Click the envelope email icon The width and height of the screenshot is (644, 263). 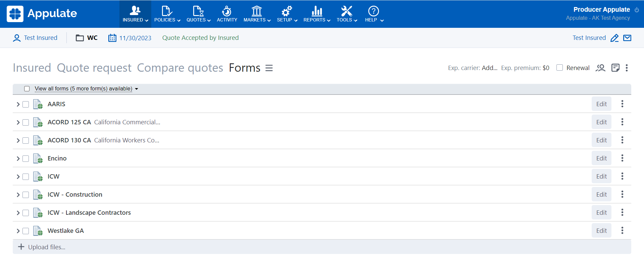[x=627, y=38]
